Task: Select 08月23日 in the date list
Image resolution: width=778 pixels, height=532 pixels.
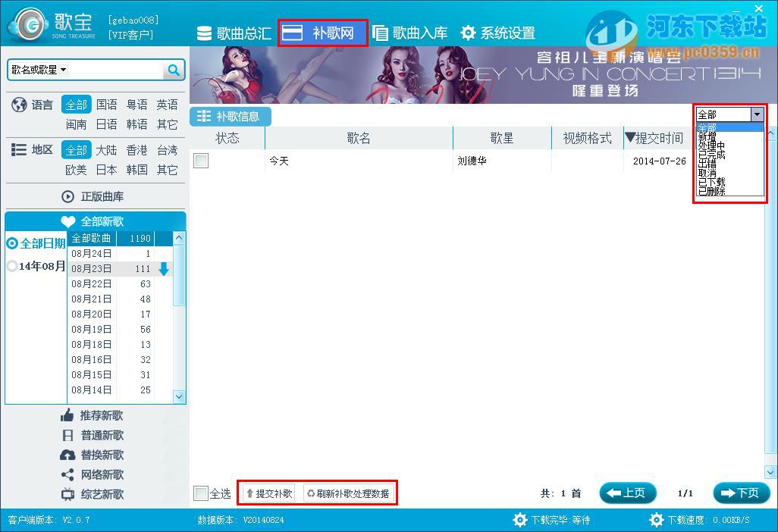Action: (91, 268)
